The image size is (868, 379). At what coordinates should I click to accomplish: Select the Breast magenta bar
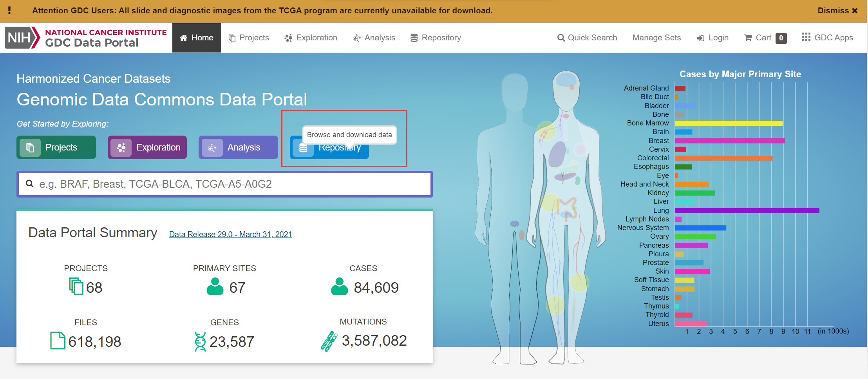[730, 141]
